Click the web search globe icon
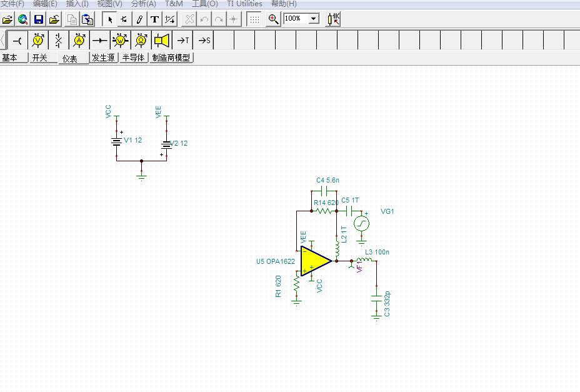 (23, 19)
